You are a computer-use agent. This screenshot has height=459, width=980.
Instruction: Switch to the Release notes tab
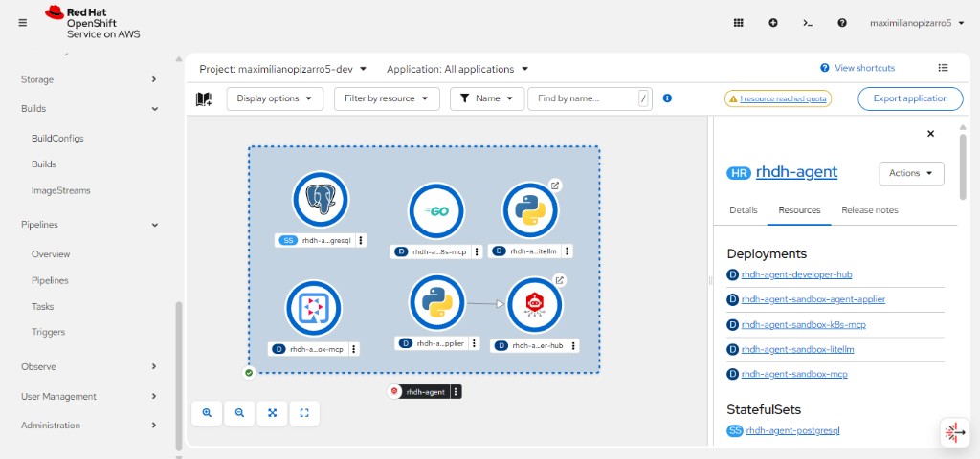869,209
